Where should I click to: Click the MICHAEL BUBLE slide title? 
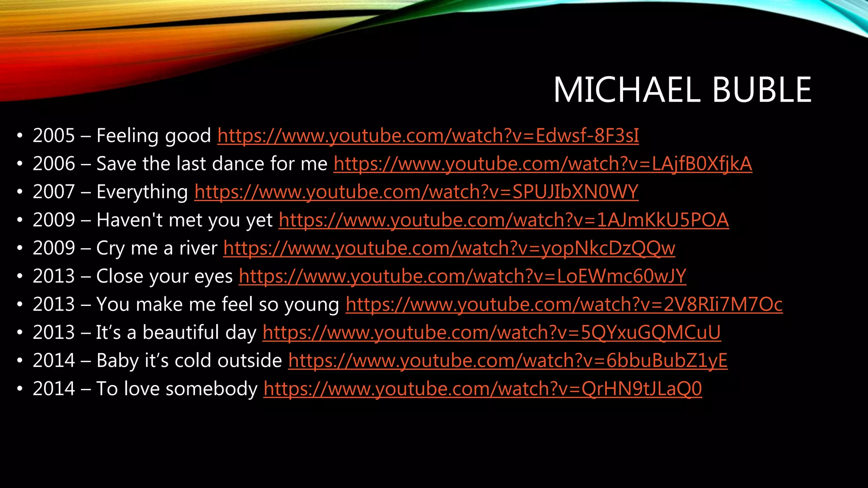682,90
